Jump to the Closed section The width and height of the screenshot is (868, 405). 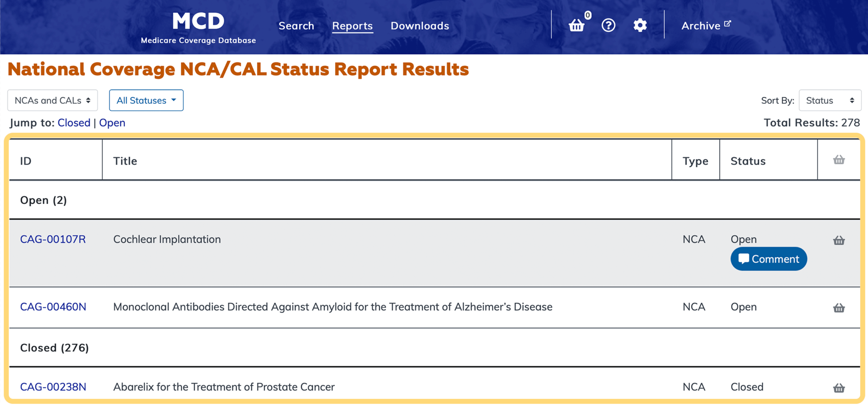point(74,123)
